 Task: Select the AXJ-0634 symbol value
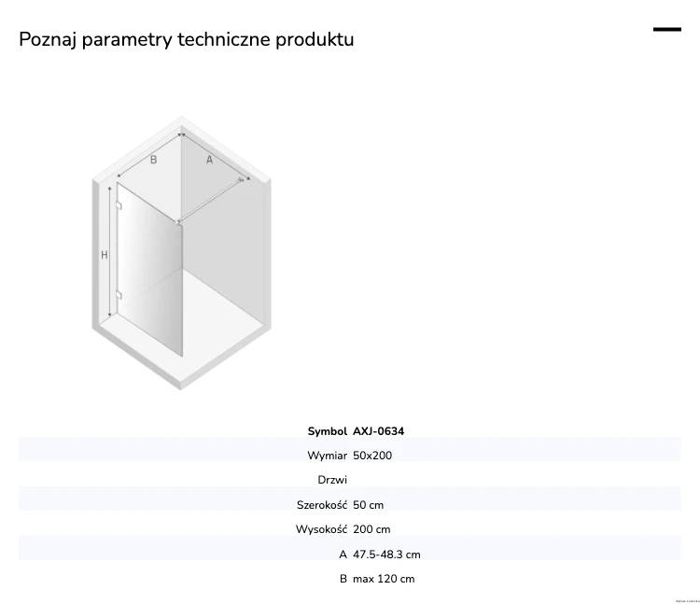click(x=379, y=431)
